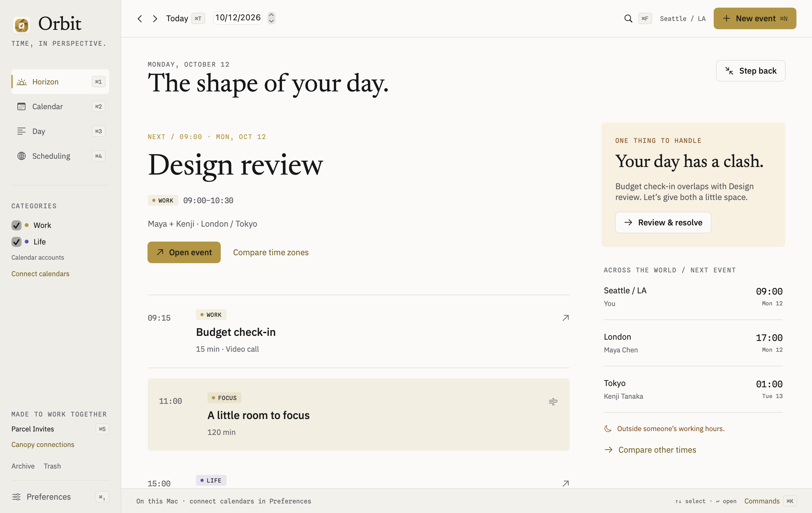Open the Trash link
Image resolution: width=812 pixels, height=513 pixels.
[x=52, y=466]
